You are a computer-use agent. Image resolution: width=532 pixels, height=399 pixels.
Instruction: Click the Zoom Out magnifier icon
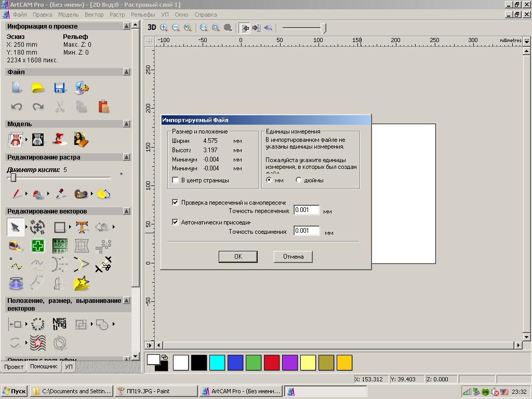tap(176, 28)
